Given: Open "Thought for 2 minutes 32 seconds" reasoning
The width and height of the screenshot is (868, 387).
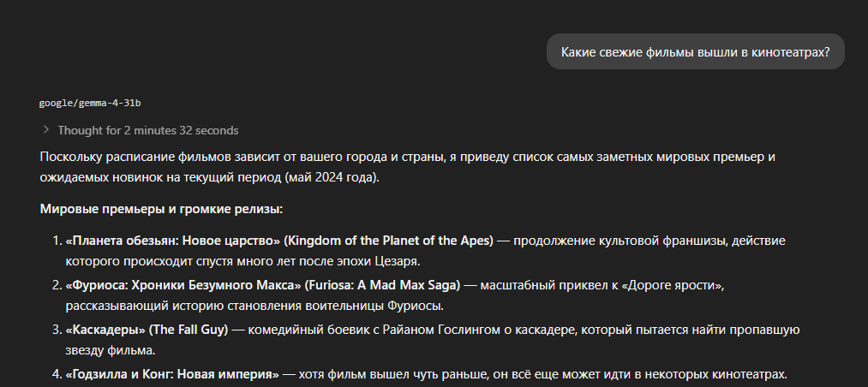Looking at the screenshot, I should tap(147, 130).
